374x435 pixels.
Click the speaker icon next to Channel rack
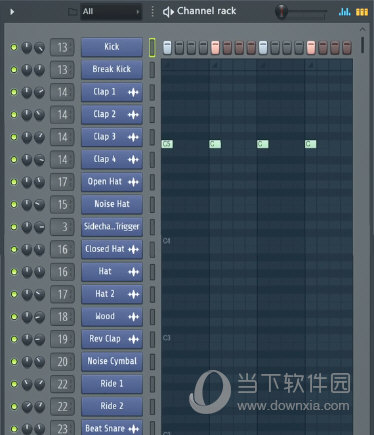[168, 12]
